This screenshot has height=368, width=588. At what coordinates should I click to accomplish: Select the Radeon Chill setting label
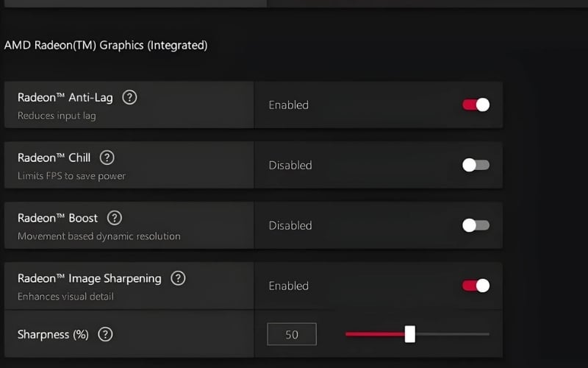54,158
